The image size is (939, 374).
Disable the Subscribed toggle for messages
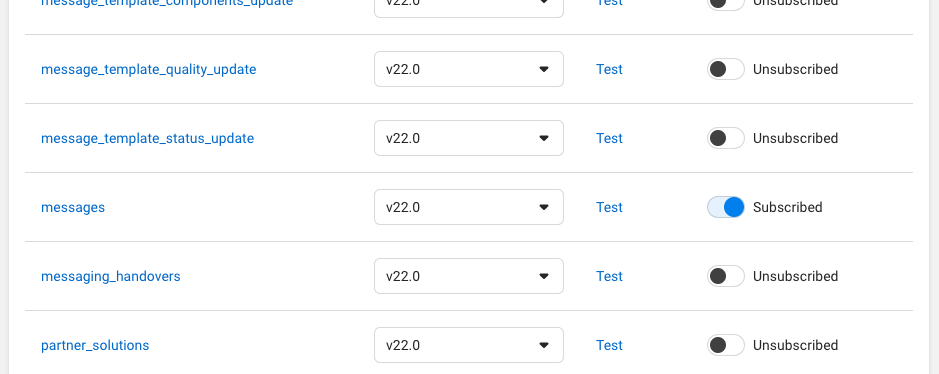coord(726,207)
